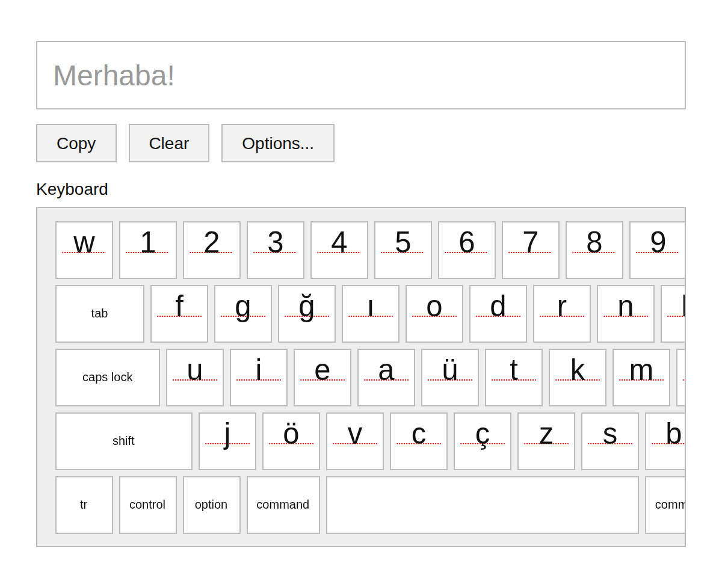Toggle the left command key
This screenshot has height=588, width=722.
[283, 505]
